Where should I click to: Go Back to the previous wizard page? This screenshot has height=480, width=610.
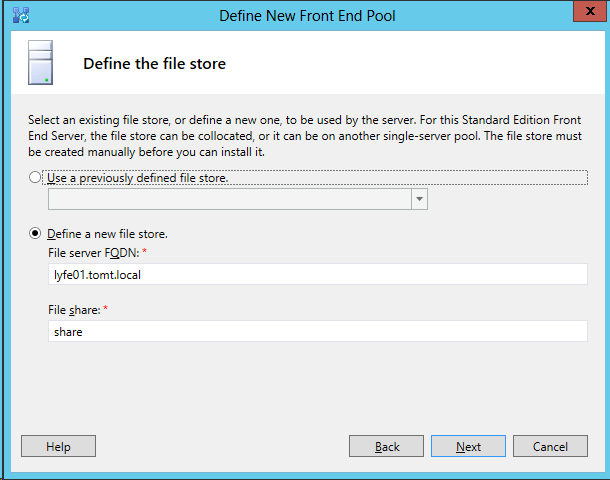point(386,446)
